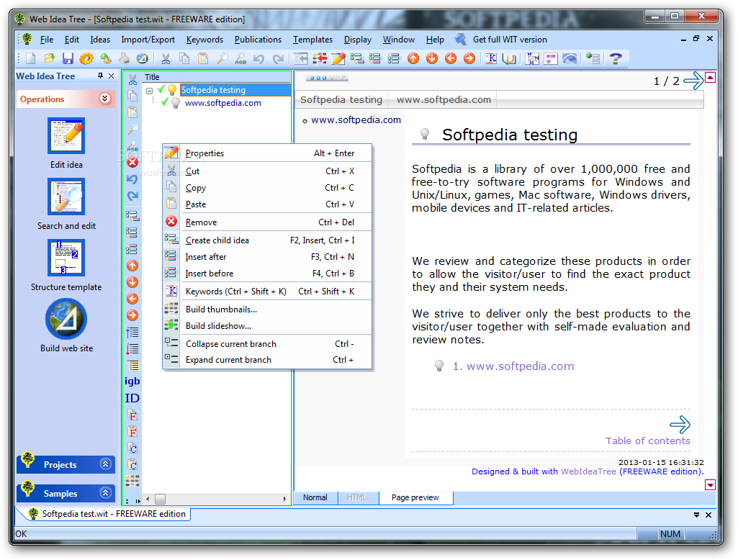Click the eye preview toolbar icon
738x560 pixels.
570,58
